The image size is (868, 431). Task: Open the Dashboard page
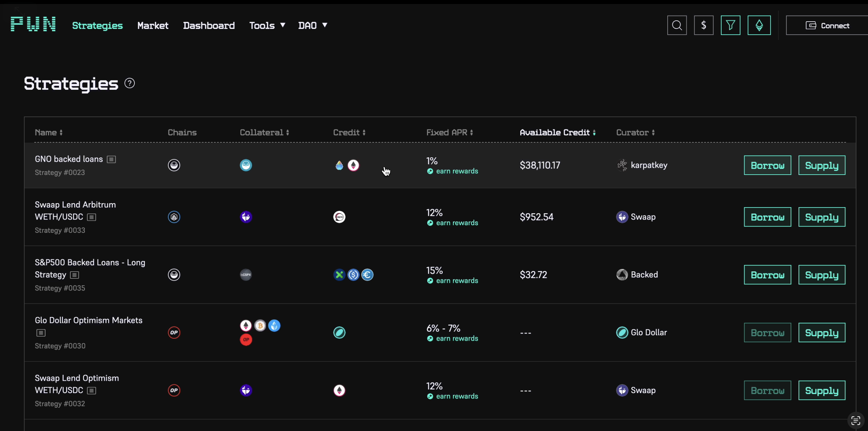coord(209,25)
